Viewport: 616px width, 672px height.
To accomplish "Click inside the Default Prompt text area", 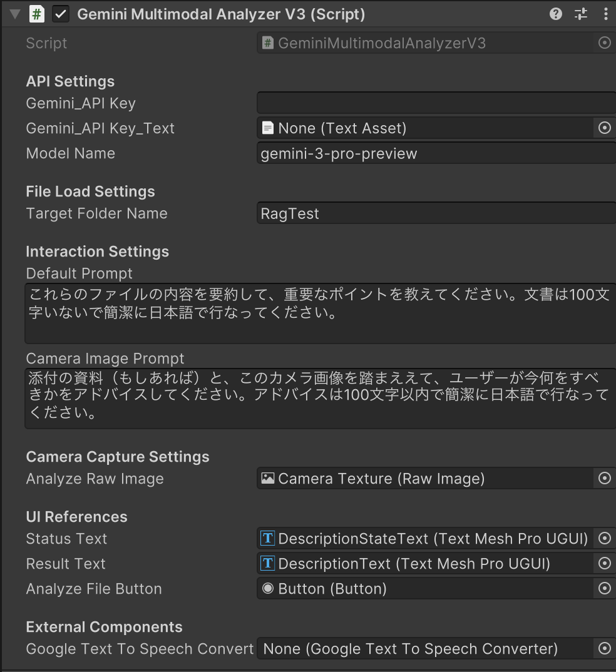I will (x=319, y=313).
